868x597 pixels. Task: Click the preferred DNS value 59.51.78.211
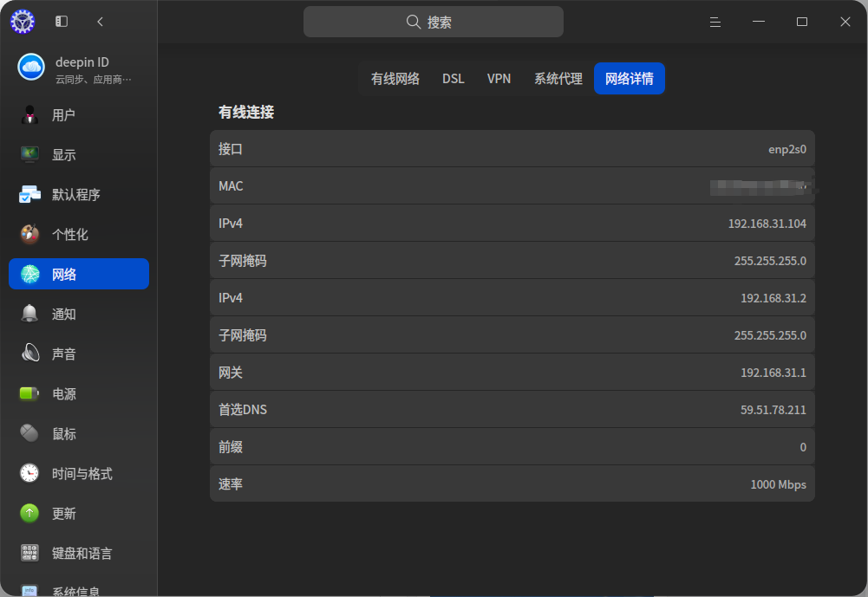pyautogui.click(x=773, y=410)
